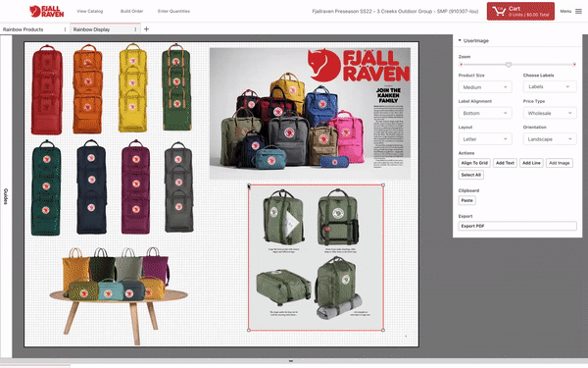
Task: Click bottom-right resize handle of selected image
Action: [x=383, y=330]
